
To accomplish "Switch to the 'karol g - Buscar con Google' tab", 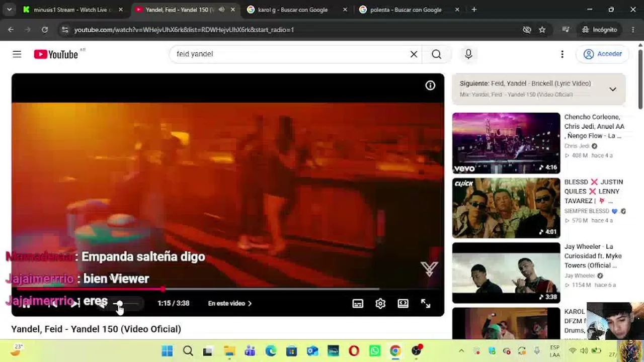I will [292, 10].
